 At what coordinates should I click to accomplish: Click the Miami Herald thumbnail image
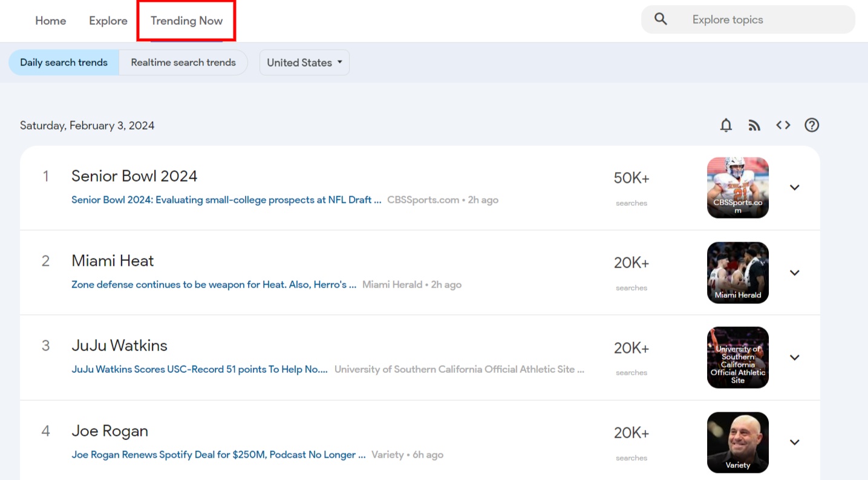[x=738, y=273]
